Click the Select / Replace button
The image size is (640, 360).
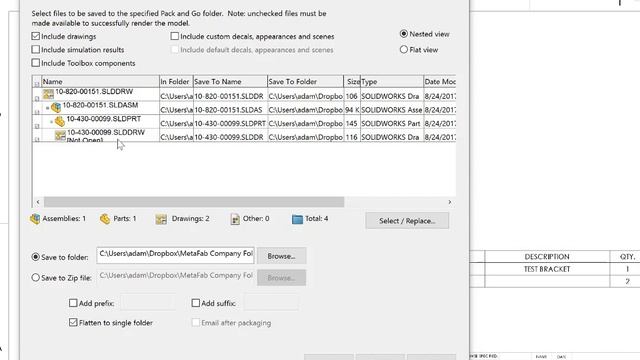407,221
